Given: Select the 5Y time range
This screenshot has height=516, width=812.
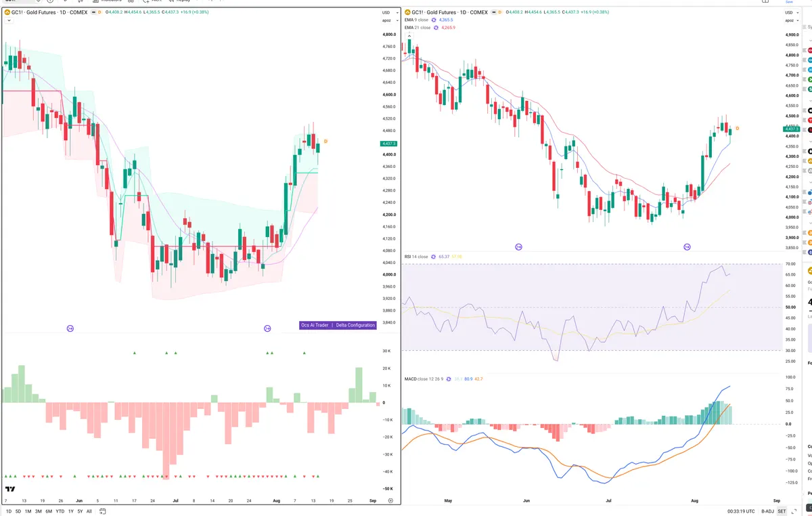Looking at the screenshot, I should pos(80,511).
